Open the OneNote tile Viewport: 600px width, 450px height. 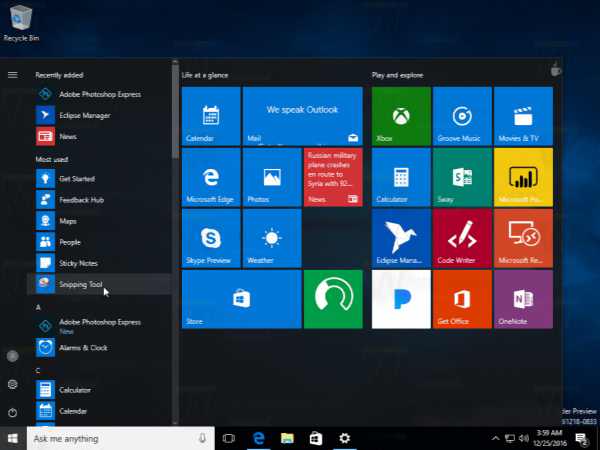(523, 299)
